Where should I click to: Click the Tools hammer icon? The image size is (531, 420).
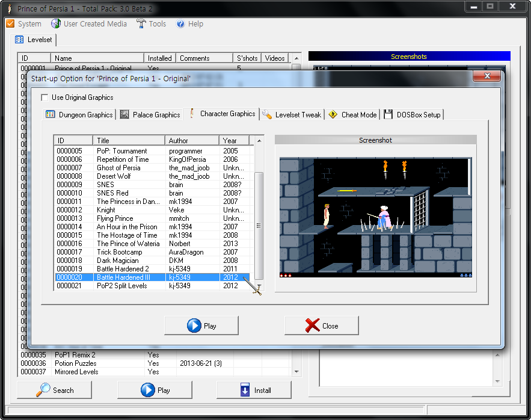[141, 23]
